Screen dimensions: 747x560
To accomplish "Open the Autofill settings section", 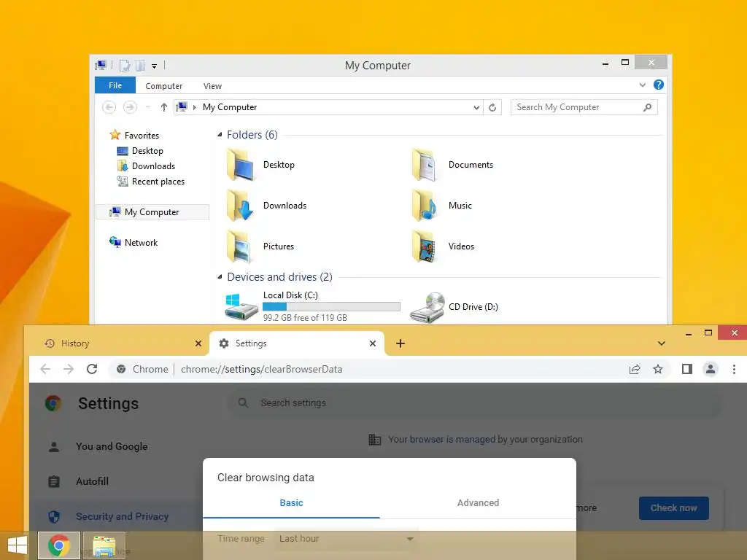I will pyautogui.click(x=93, y=481).
